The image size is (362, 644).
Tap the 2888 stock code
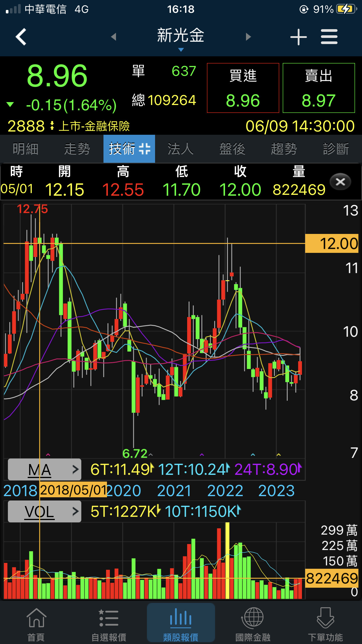click(26, 126)
